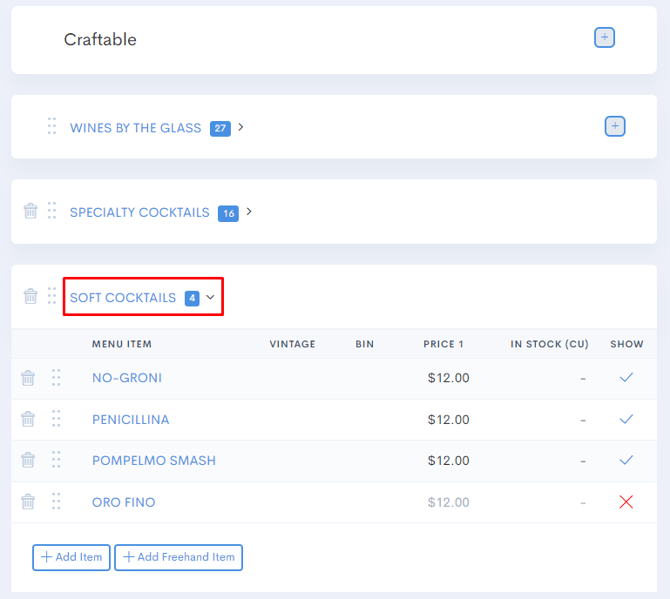Expand the Specialty Cocktails section

coord(249,212)
